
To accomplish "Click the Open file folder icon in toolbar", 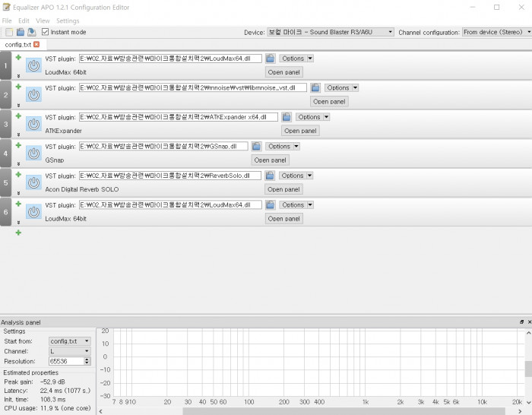I will click(21, 32).
